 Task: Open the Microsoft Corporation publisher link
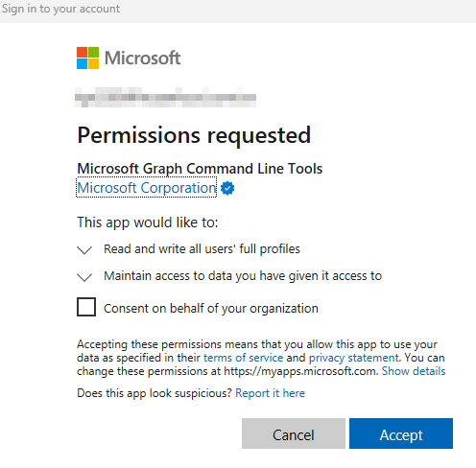pos(147,188)
